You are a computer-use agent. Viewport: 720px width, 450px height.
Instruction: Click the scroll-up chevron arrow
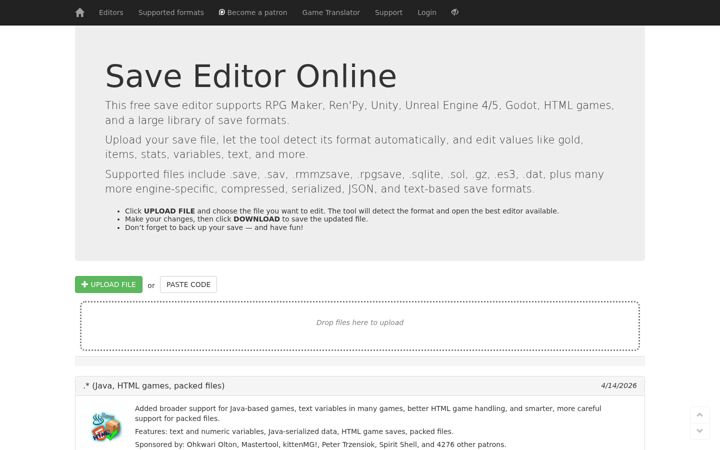click(x=700, y=415)
